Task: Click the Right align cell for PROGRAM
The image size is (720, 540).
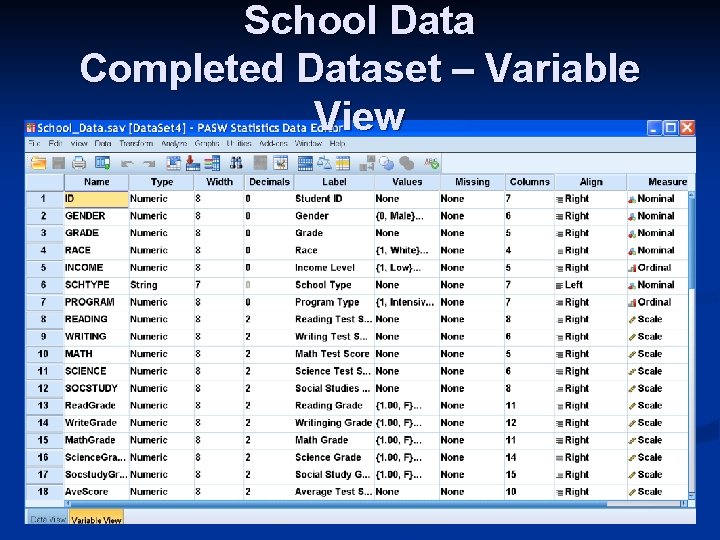Action: (591, 302)
